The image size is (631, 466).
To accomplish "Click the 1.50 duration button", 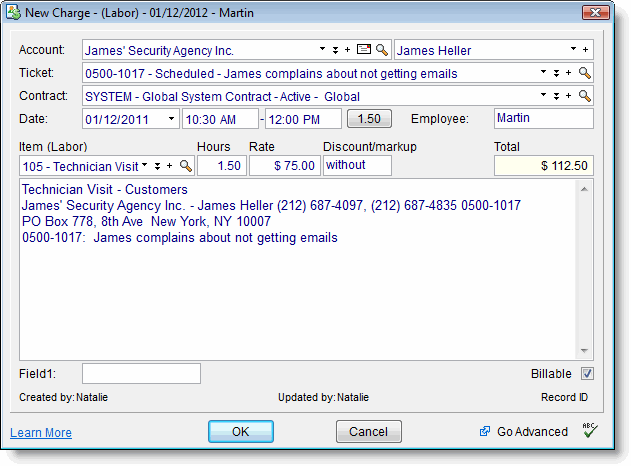I will click(x=369, y=119).
